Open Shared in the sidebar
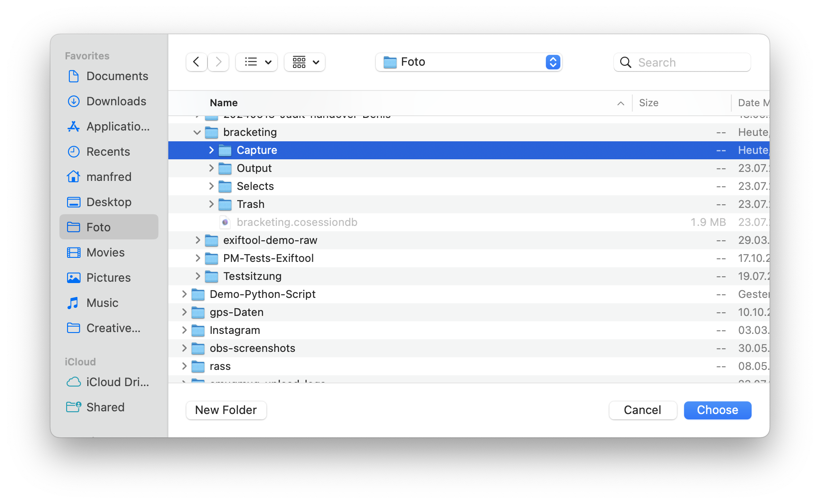The height and width of the screenshot is (504, 820). pos(108,407)
